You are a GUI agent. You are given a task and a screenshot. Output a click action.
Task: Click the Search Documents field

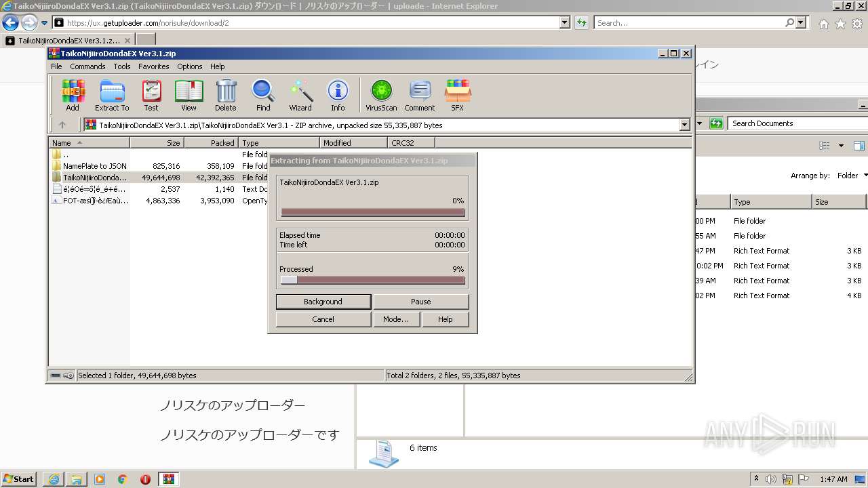click(797, 123)
